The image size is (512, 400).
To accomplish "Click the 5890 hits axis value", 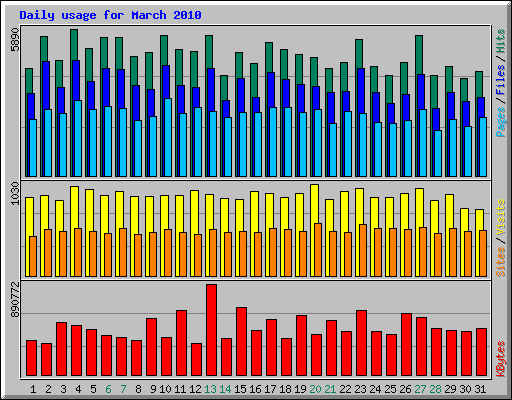I will click(15, 40).
